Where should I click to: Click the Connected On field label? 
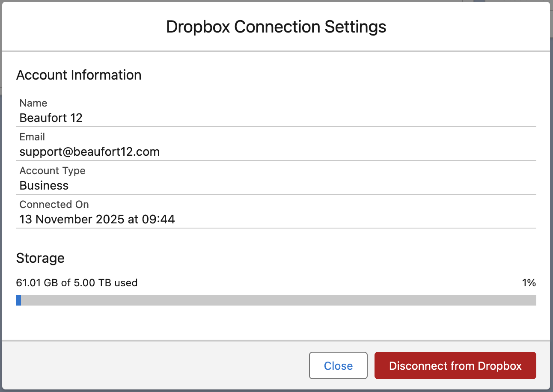click(54, 205)
